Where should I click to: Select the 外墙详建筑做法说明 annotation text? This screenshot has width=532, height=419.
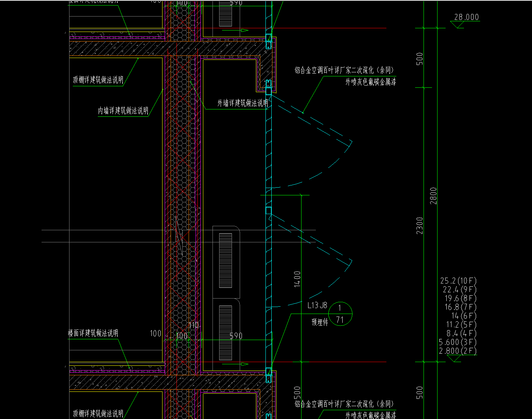pyautogui.click(x=243, y=103)
